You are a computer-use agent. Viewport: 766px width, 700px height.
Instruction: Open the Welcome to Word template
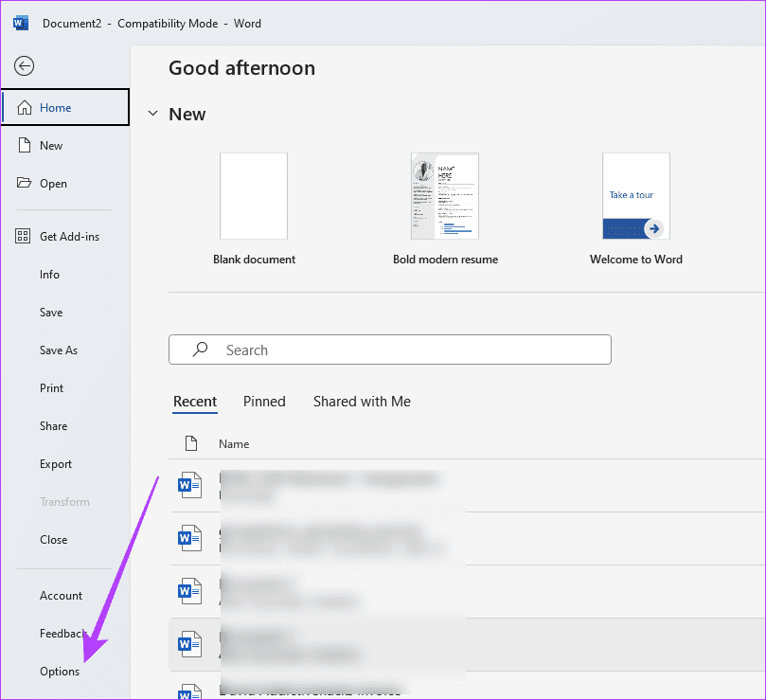[x=636, y=196]
